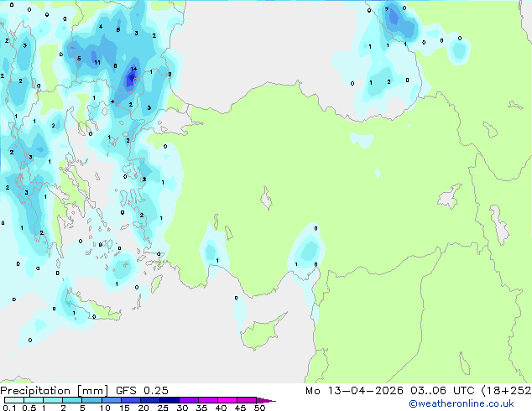
Task: Select the 40–45 mm magenta legend swatch
Action: [227, 400]
